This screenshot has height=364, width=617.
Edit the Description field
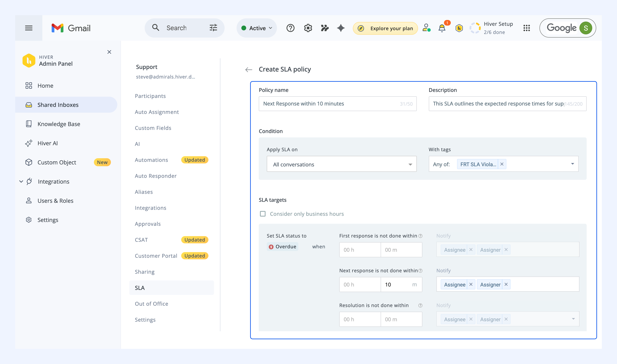point(507,104)
